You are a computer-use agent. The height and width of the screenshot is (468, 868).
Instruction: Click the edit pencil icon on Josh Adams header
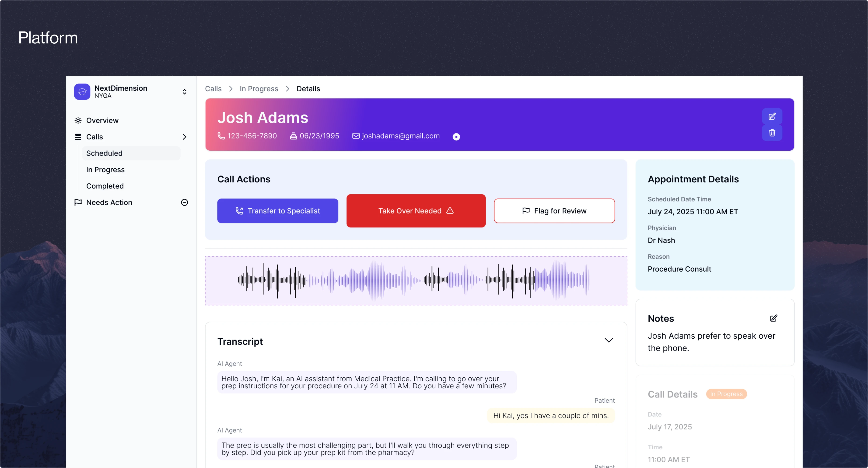(772, 116)
